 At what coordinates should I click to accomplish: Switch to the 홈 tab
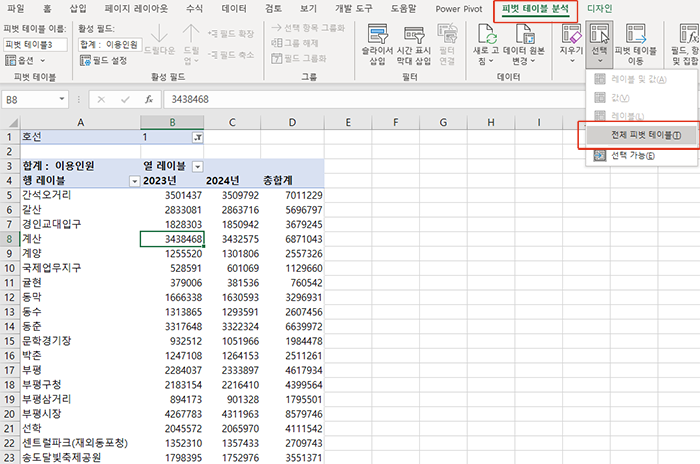47,8
